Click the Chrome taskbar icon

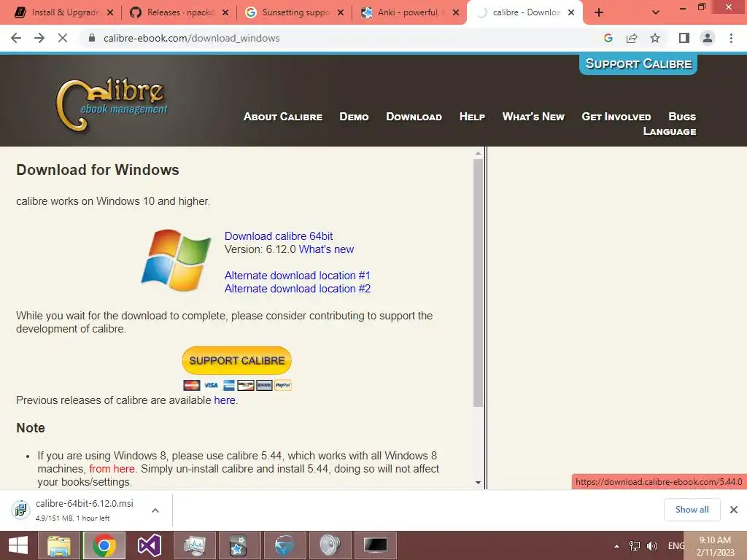[x=104, y=545]
